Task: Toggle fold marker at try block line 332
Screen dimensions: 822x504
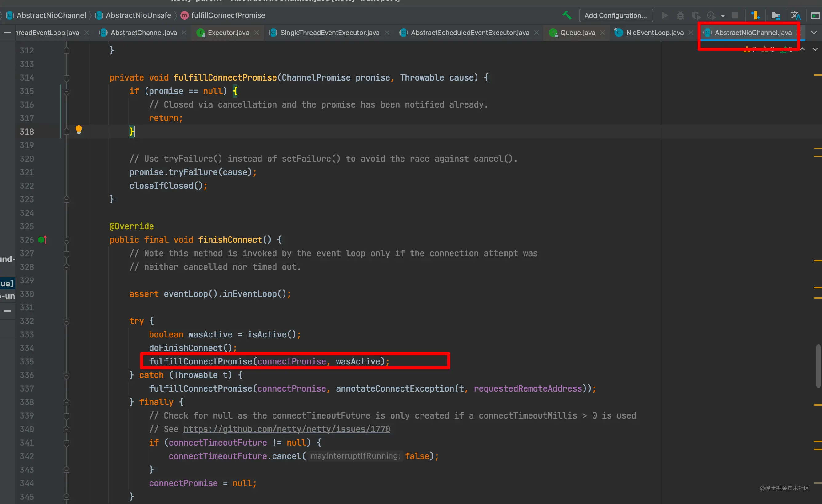Action: (x=66, y=321)
